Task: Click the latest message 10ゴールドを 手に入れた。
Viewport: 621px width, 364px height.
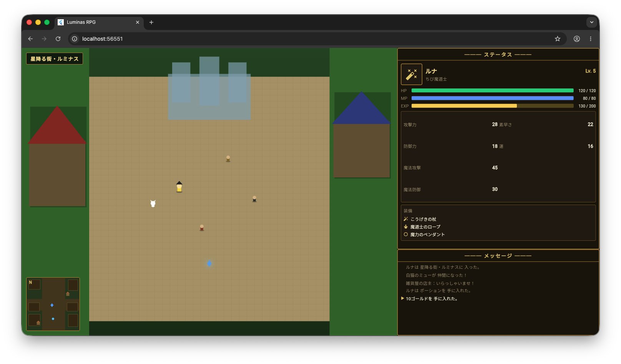Action: pos(432,299)
